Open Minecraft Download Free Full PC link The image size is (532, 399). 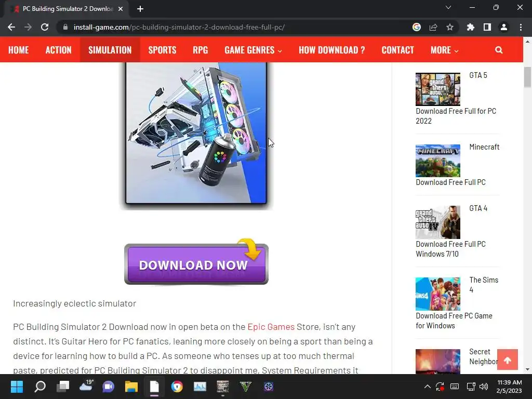(450, 182)
